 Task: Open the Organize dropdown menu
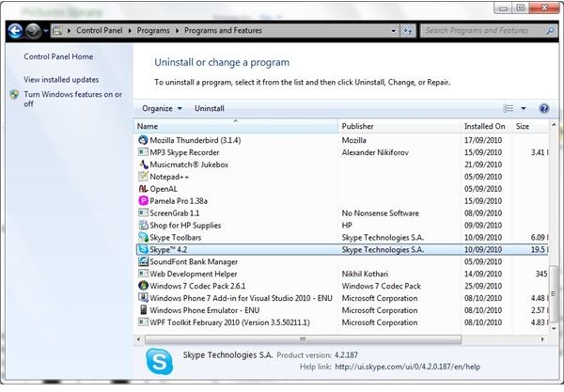click(x=162, y=108)
